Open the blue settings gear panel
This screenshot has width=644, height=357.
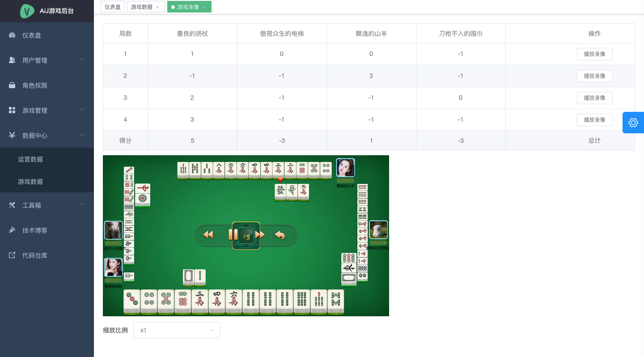pyautogui.click(x=633, y=123)
